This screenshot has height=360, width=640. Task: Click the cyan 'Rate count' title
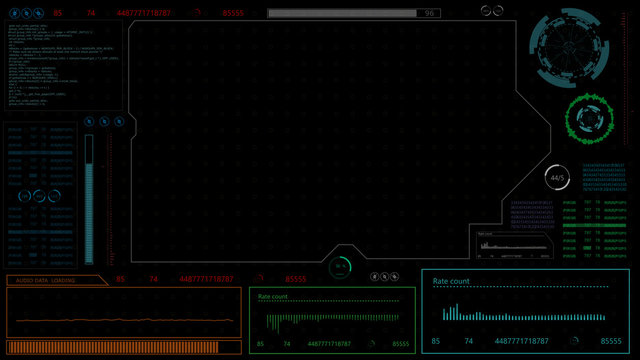451,281
